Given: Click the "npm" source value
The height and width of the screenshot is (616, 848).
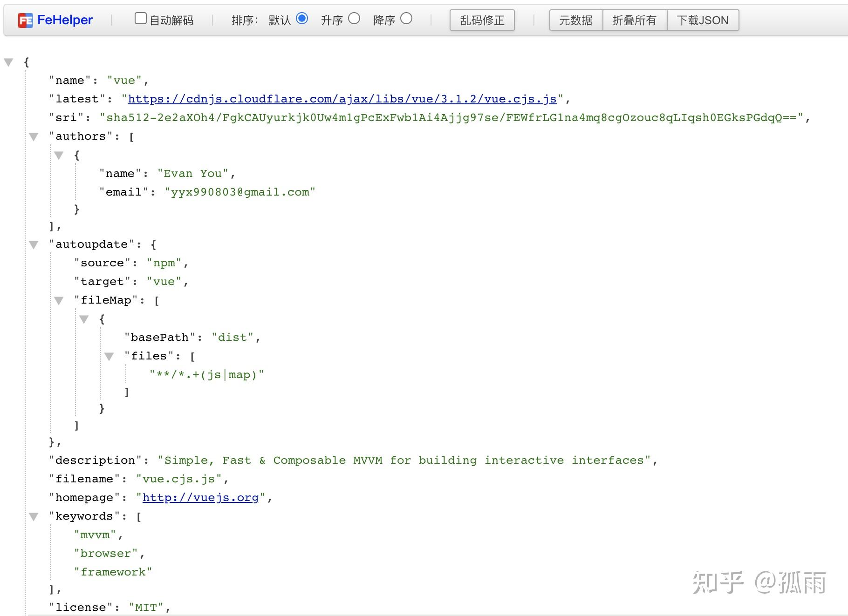Looking at the screenshot, I should (164, 263).
